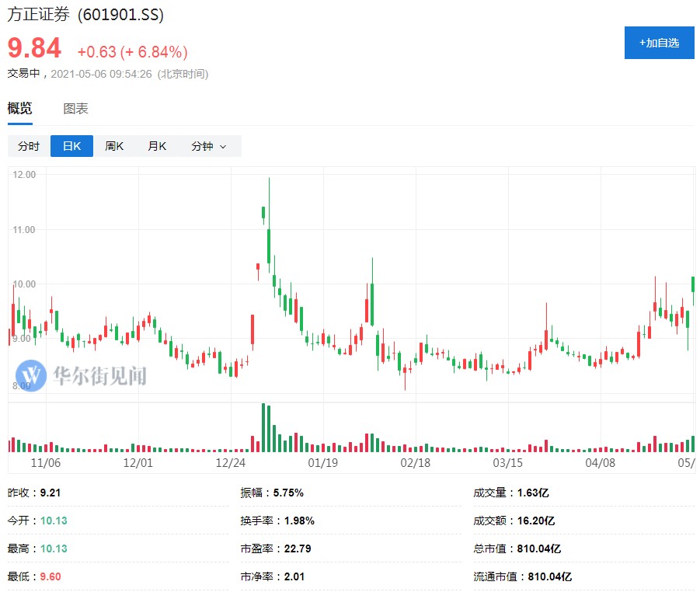Switch to the 概览 overview tab
The height and width of the screenshot is (592, 700).
pos(20,109)
